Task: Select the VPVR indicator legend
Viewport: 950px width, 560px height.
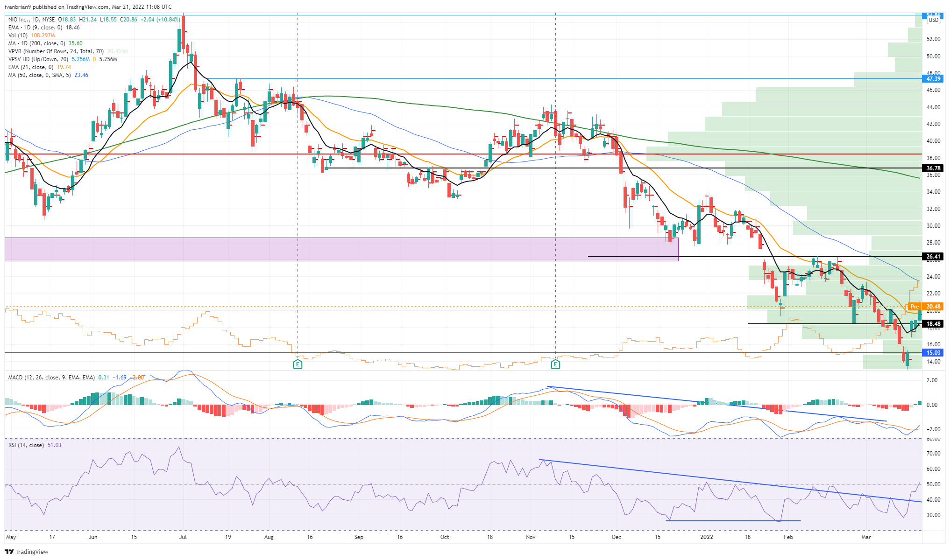Action: pyautogui.click(x=56, y=51)
